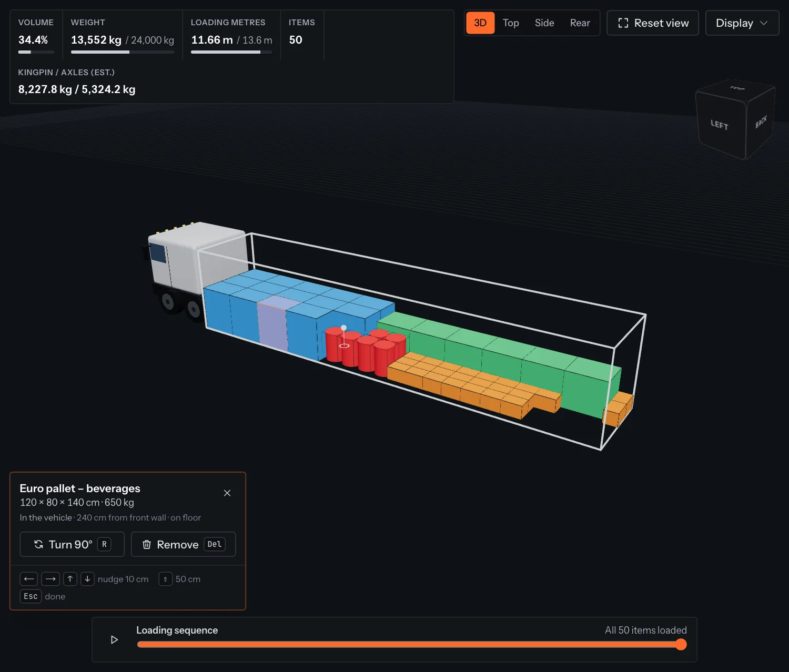Click the LEFT face of orientation cube
Screen dimensions: 789x672
click(720, 125)
